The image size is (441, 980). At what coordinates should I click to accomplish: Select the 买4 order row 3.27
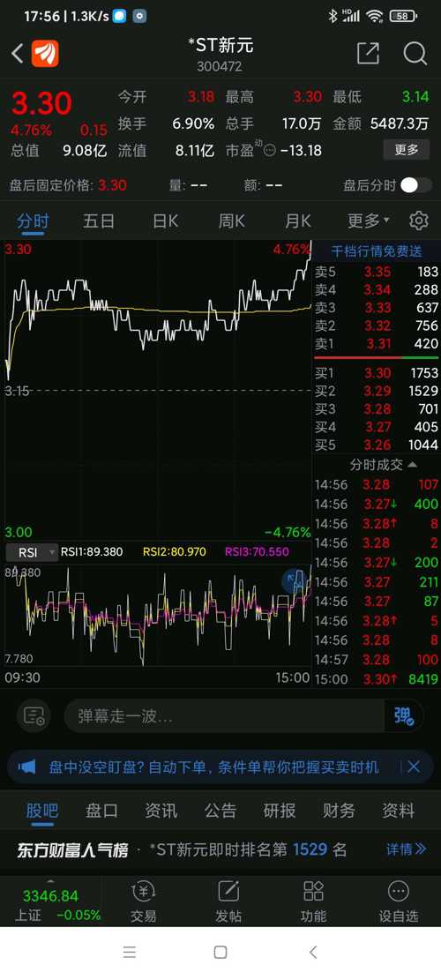pos(376,427)
